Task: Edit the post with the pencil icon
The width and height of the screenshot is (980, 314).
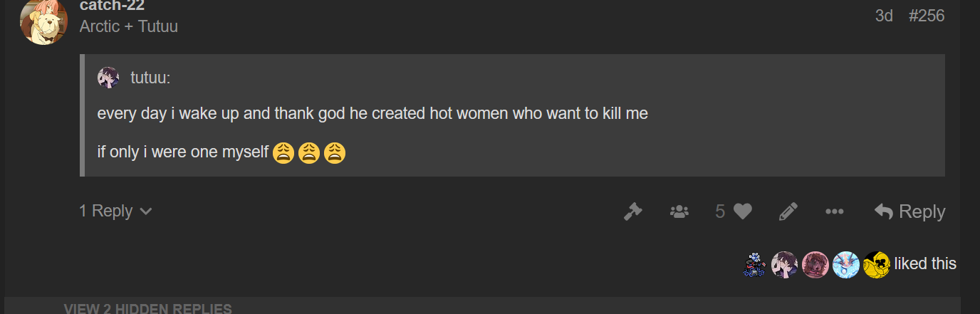Action: tap(788, 211)
